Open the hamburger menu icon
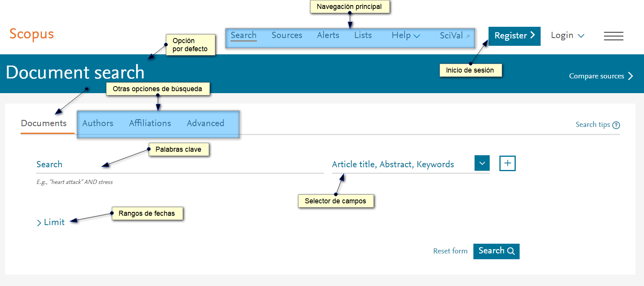The image size is (644, 286). tap(613, 36)
